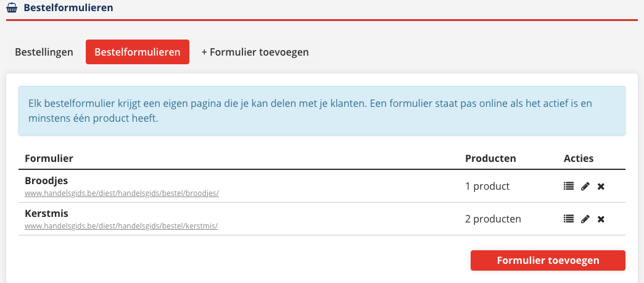Viewport: 644px width, 283px height.
Task: Delete the Broodjes form
Action: [x=601, y=187]
